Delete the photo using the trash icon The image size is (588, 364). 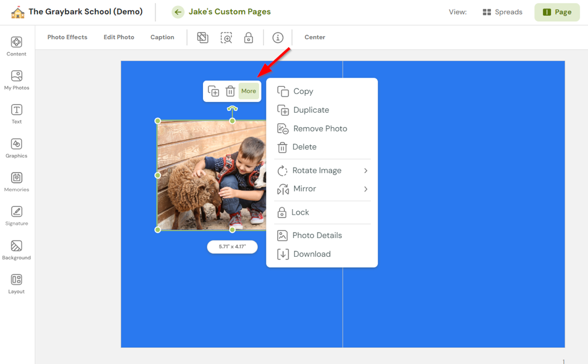(x=231, y=91)
